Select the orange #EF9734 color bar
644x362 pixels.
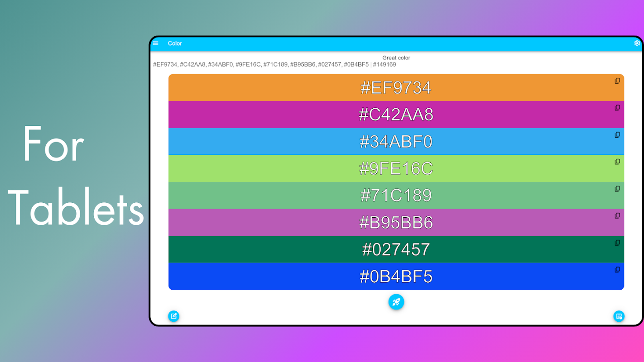click(x=396, y=87)
